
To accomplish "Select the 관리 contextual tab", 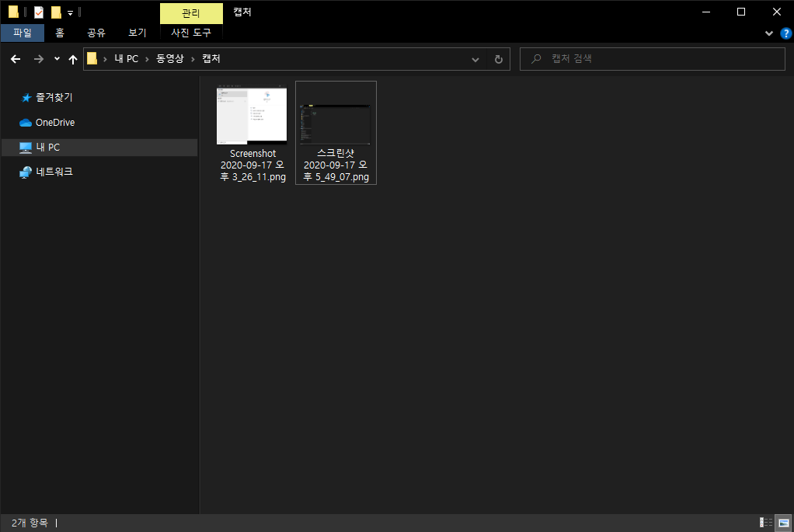I will [x=191, y=13].
